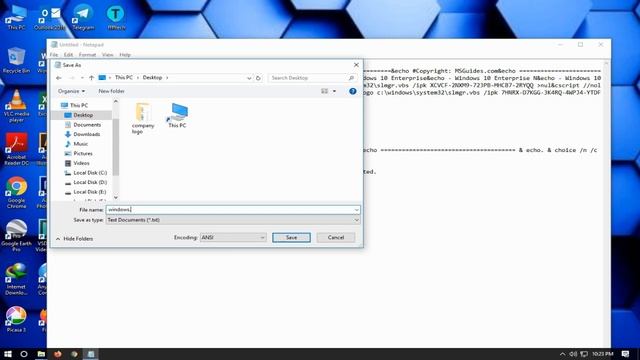Image resolution: width=640 pixels, height=360 pixels.
Task: Launch Google Chrome from the desktop
Action: point(16,192)
